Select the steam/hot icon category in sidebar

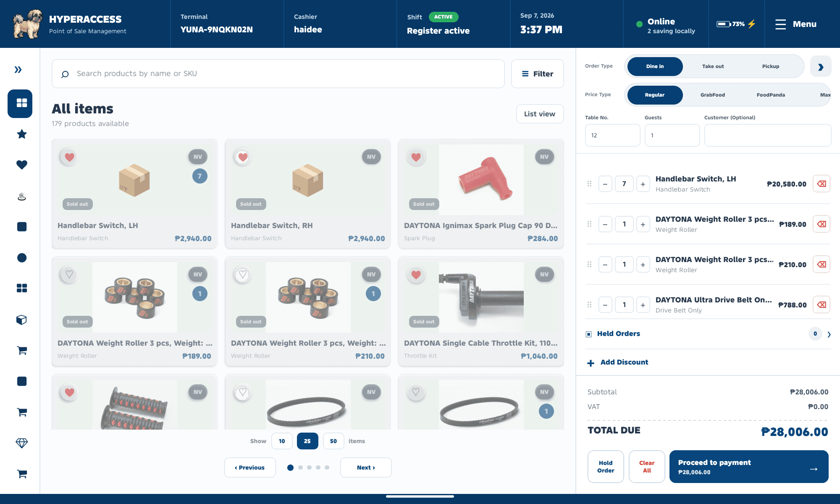click(x=22, y=196)
